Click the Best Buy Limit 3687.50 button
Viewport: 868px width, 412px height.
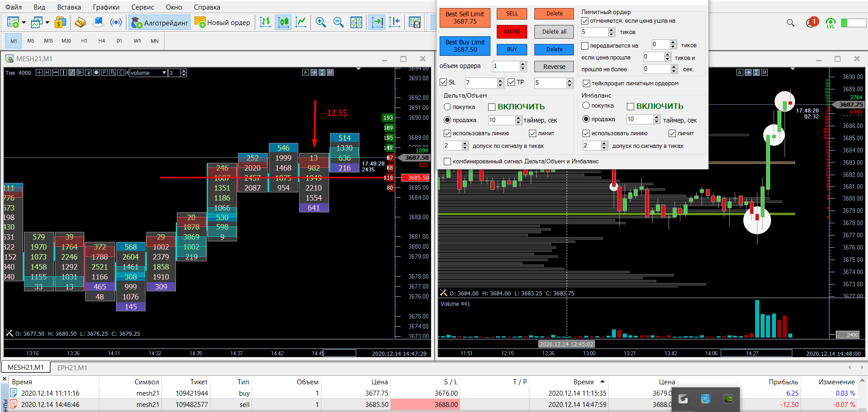(x=465, y=46)
